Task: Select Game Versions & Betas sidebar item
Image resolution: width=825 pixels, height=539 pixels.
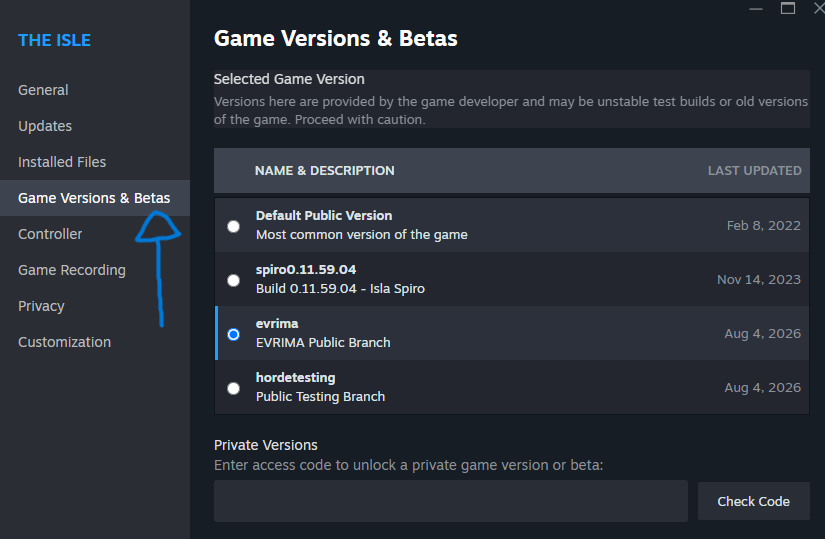Action: pos(94,198)
